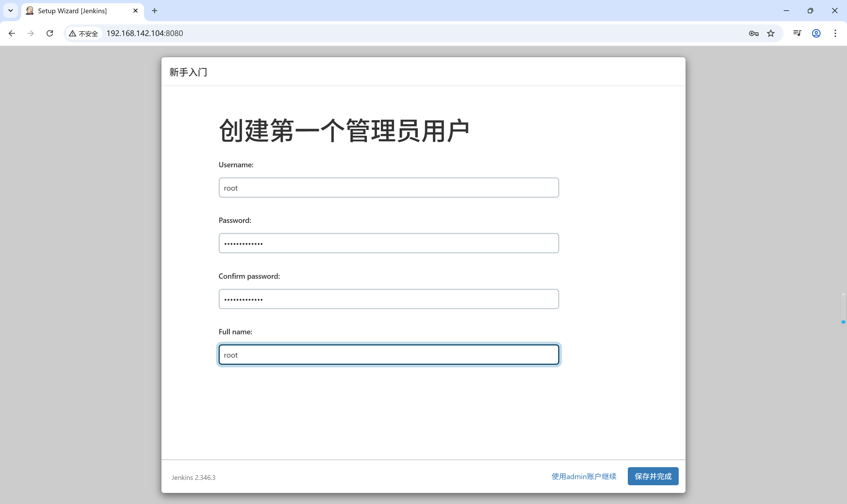Click the 保存并完成 button
The image size is (847, 504).
coord(653,476)
